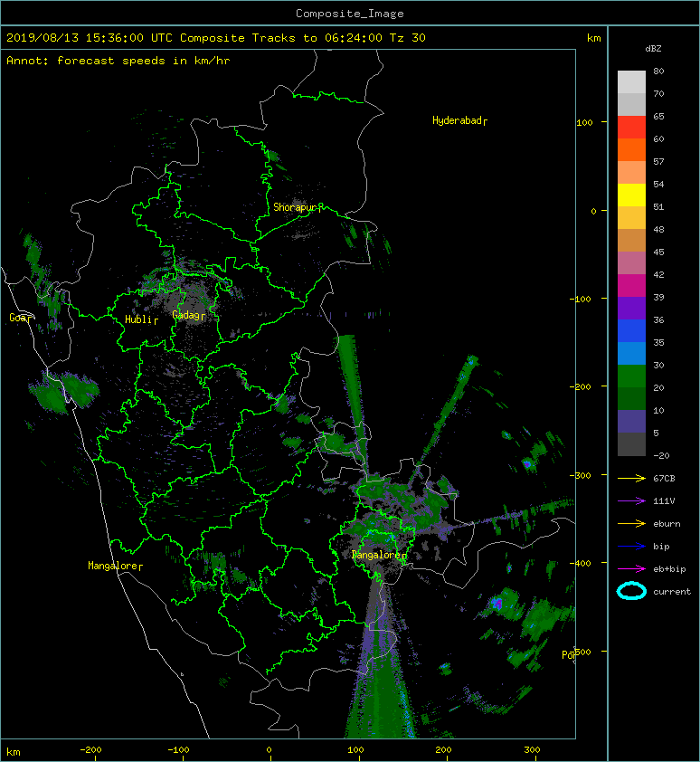Click the -300 tick on the vertical axis
700x762 pixels.
tap(581, 475)
